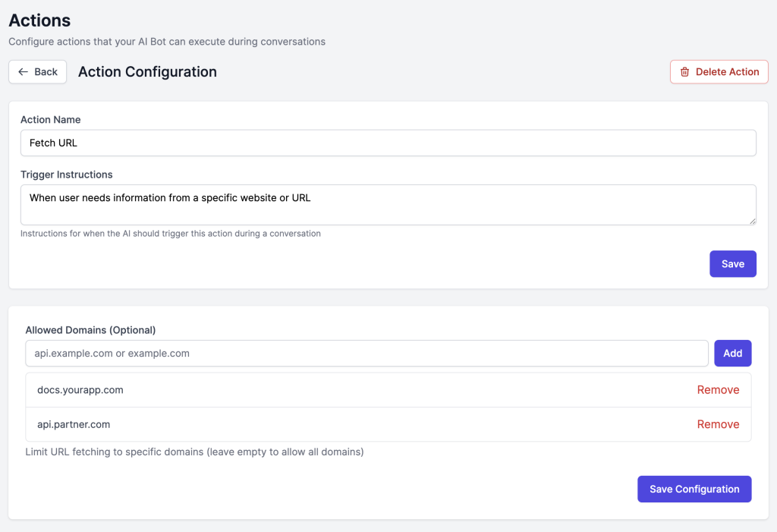Remove docs.yourapp.com from allowed domains
Image resolution: width=777 pixels, height=532 pixels.
point(718,390)
